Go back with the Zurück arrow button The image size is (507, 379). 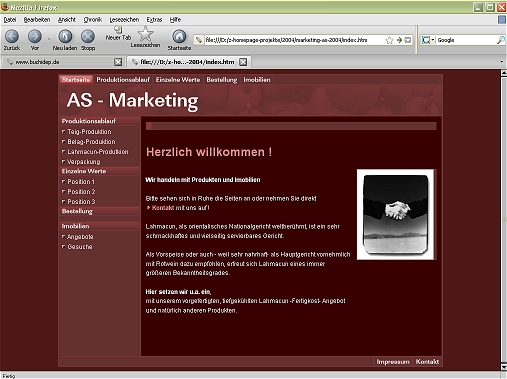pos(12,37)
